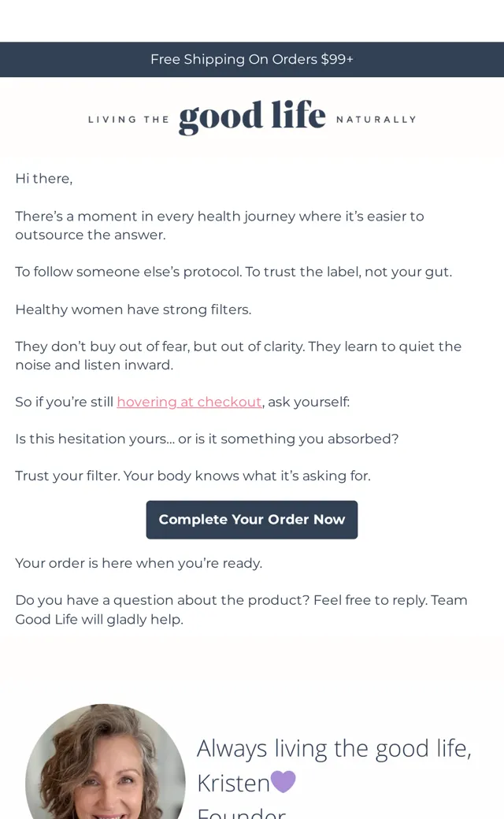Screen dimensions: 504x819
Task: Click Healthy women have strong filters sentence
Action: pyautogui.click(x=133, y=309)
